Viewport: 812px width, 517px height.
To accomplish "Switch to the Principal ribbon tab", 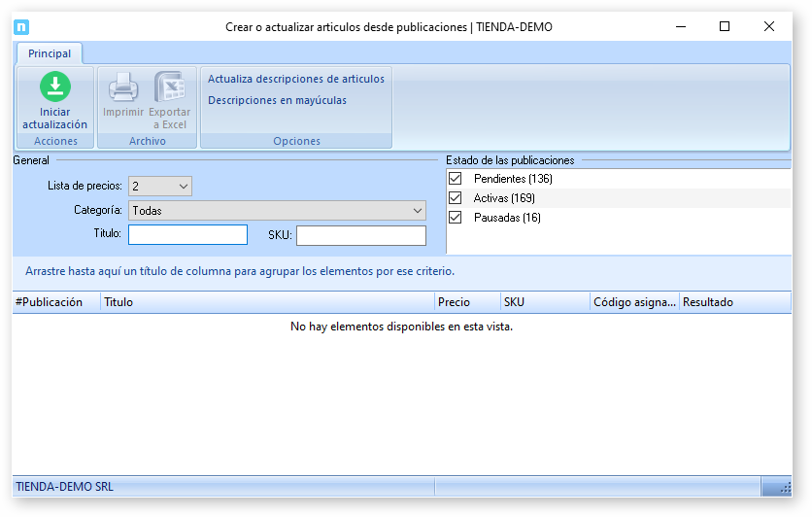I will pos(49,53).
